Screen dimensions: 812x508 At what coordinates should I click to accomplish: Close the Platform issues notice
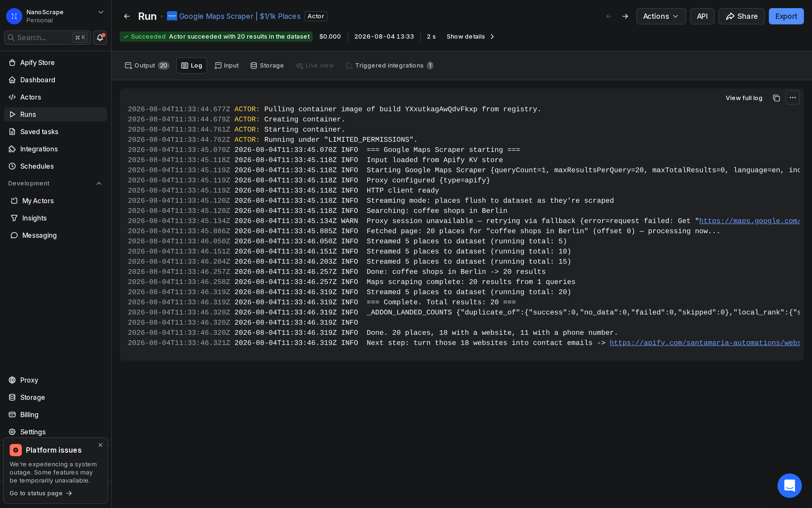(100, 445)
